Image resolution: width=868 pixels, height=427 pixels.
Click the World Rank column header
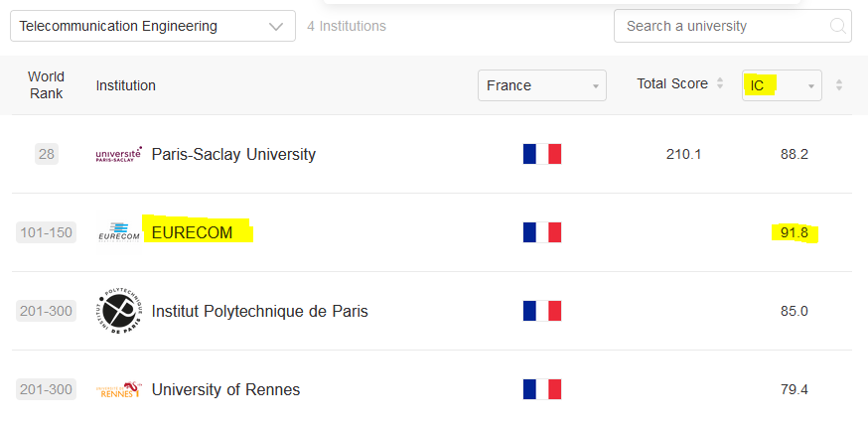[46, 85]
